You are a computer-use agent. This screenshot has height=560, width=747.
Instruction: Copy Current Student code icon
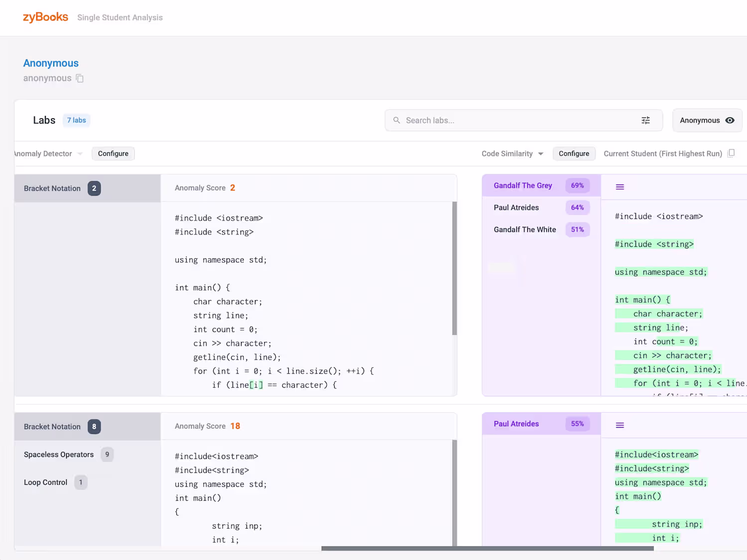(x=731, y=153)
